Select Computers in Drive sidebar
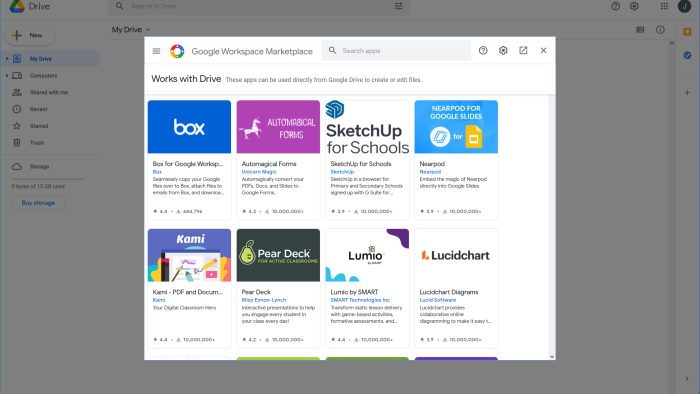This screenshot has height=394, width=700. 43,76
